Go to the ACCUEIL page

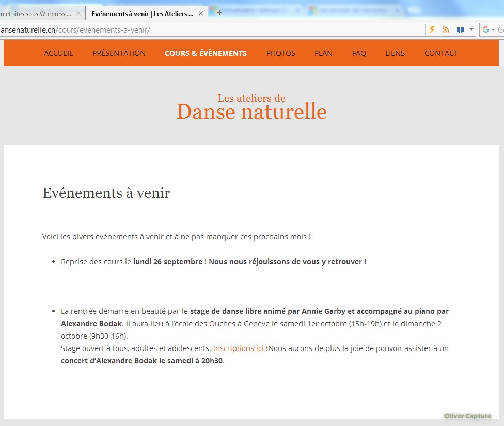click(58, 53)
